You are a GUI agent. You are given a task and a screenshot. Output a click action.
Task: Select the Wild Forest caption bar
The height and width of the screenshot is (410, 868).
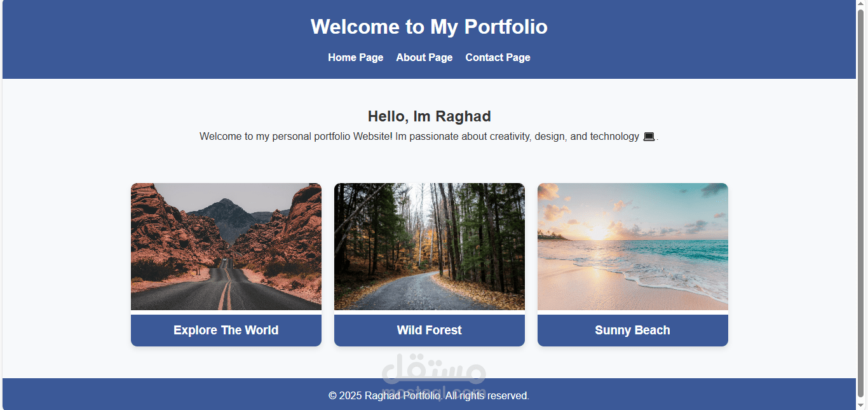(x=429, y=330)
